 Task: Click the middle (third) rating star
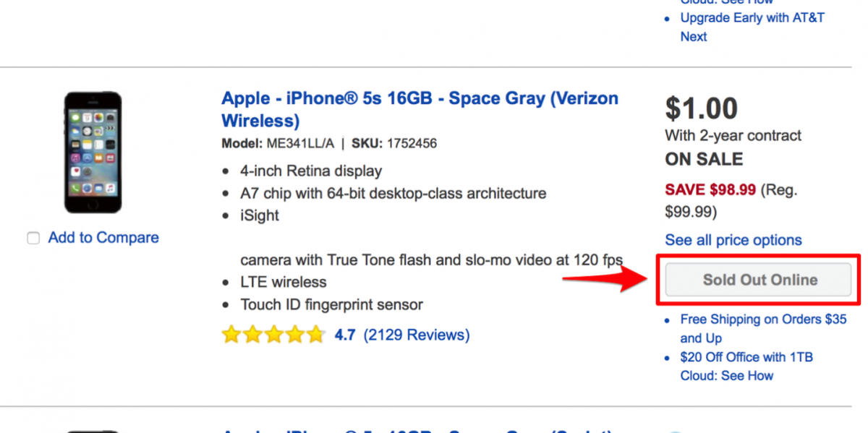click(x=273, y=334)
